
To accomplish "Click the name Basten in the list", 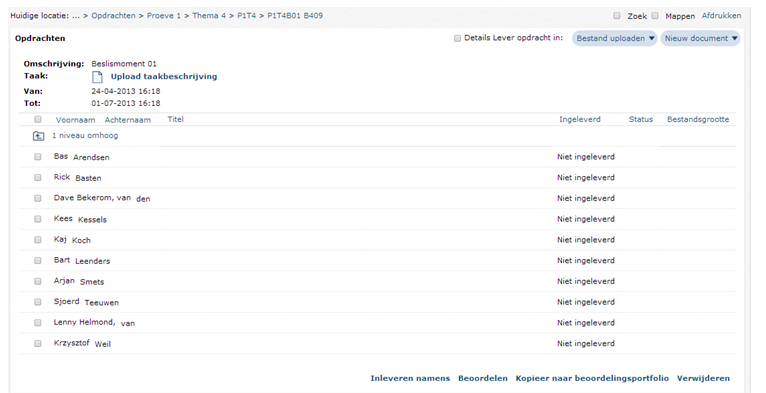I will point(88,178).
